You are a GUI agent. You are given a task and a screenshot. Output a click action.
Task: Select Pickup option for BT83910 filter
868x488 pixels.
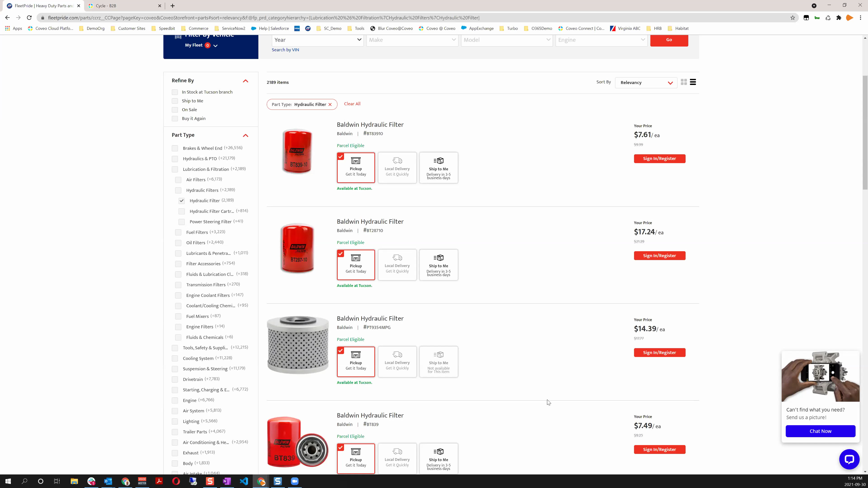tap(356, 168)
